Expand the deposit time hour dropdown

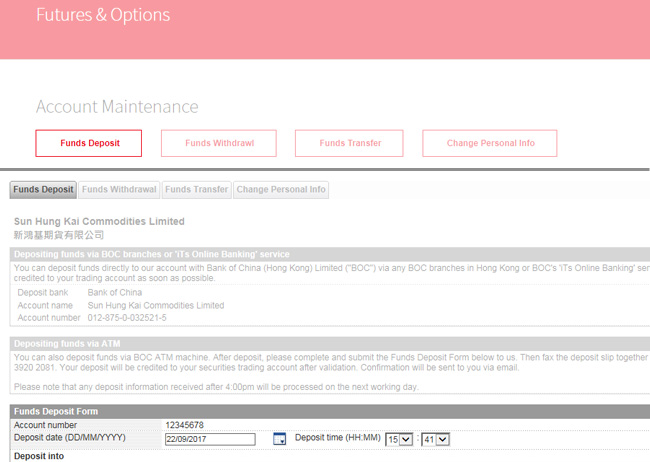click(399, 439)
